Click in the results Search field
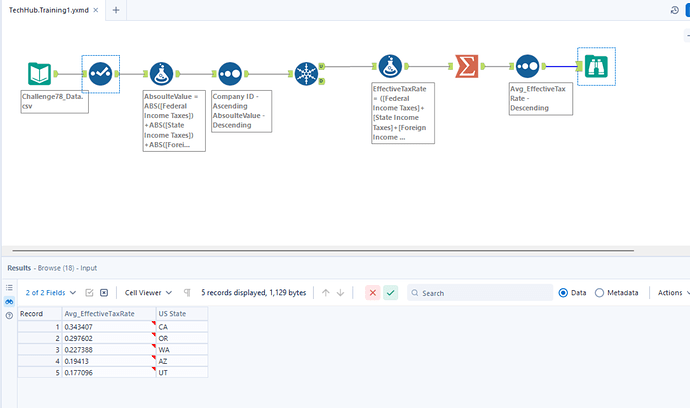This screenshot has height=408, width=690. (483, 293)
